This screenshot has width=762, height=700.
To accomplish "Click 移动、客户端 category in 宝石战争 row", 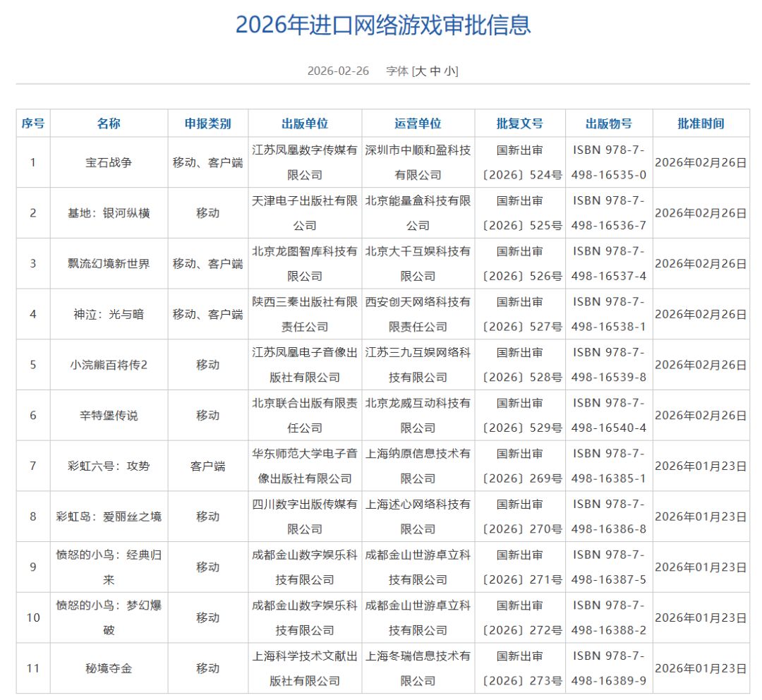I will tap(208, 162).
